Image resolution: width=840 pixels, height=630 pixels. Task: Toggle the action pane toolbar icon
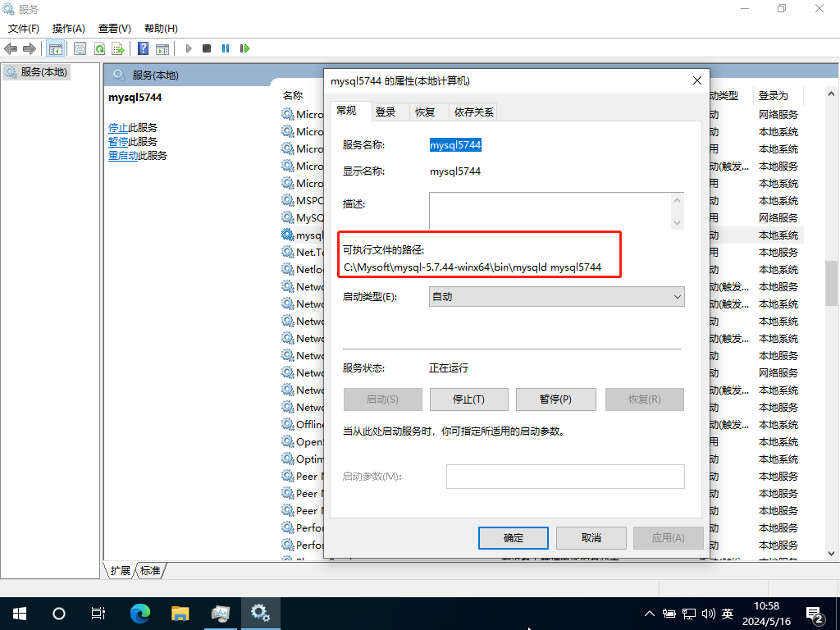pyautogui.click(x=162, y=48)
